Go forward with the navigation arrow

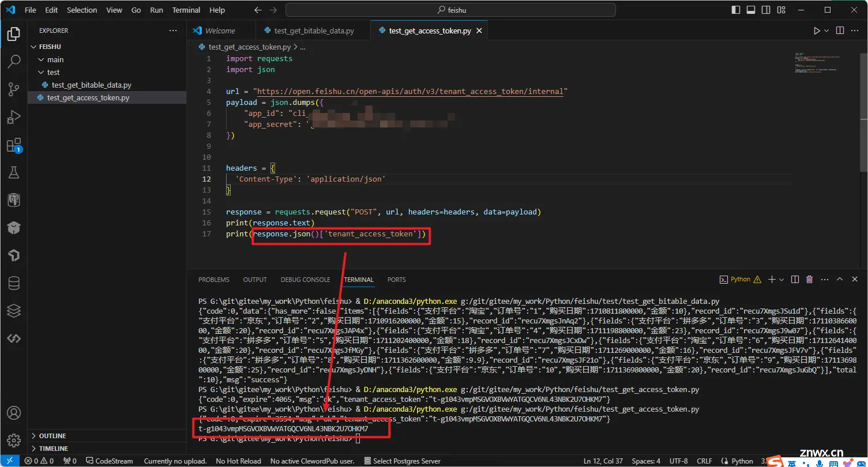pyautogui.click(x=273, y=10)
